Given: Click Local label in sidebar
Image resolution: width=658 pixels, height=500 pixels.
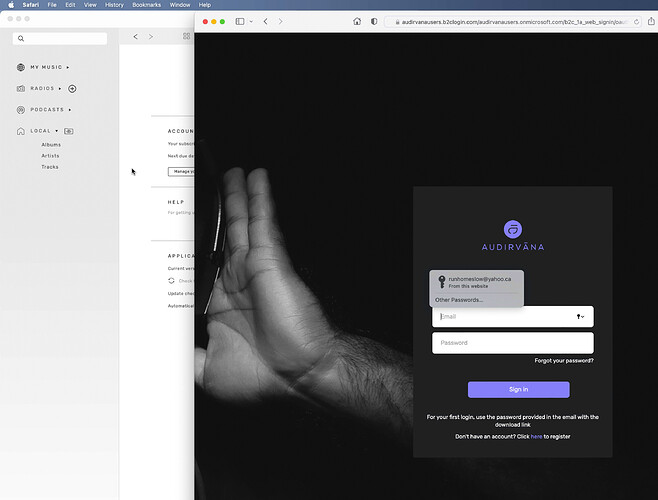Looking at the screenshot, I should click(x=40, y=131).
